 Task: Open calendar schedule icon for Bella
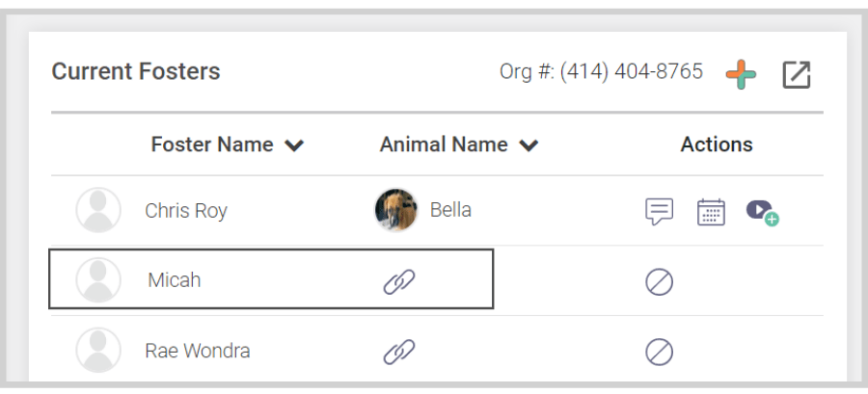711,212
